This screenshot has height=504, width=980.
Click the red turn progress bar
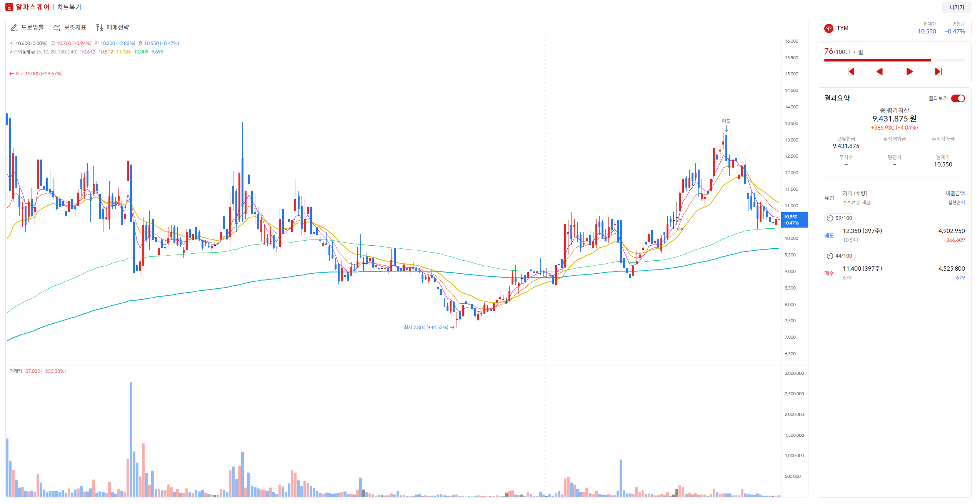pyautogui.click(x=877, y=60)
